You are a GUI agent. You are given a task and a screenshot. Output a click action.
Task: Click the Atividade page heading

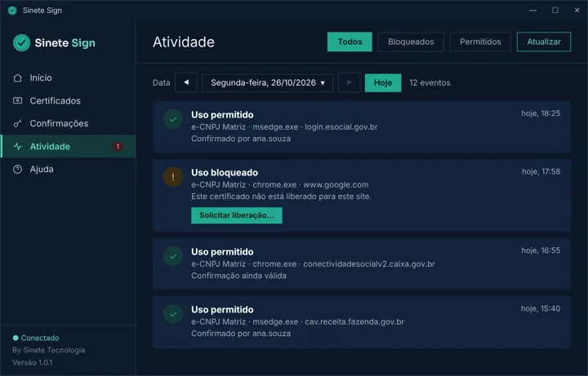click(x=184, y=42)
